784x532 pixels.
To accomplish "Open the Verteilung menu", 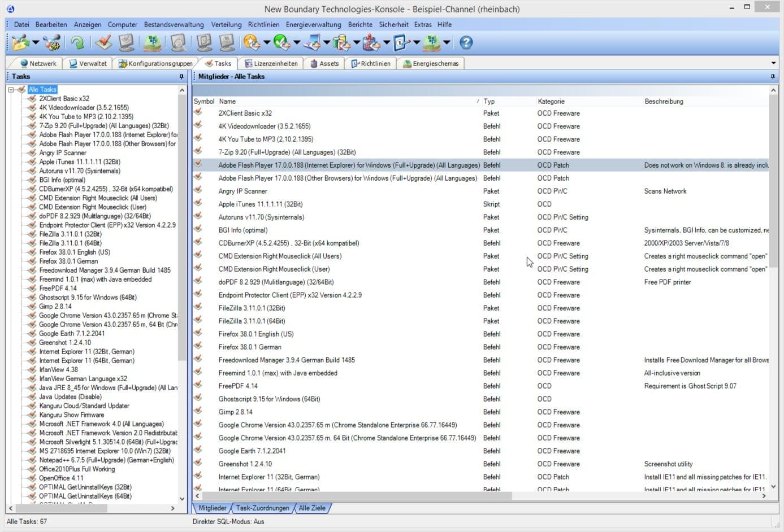I will [226, 24].
